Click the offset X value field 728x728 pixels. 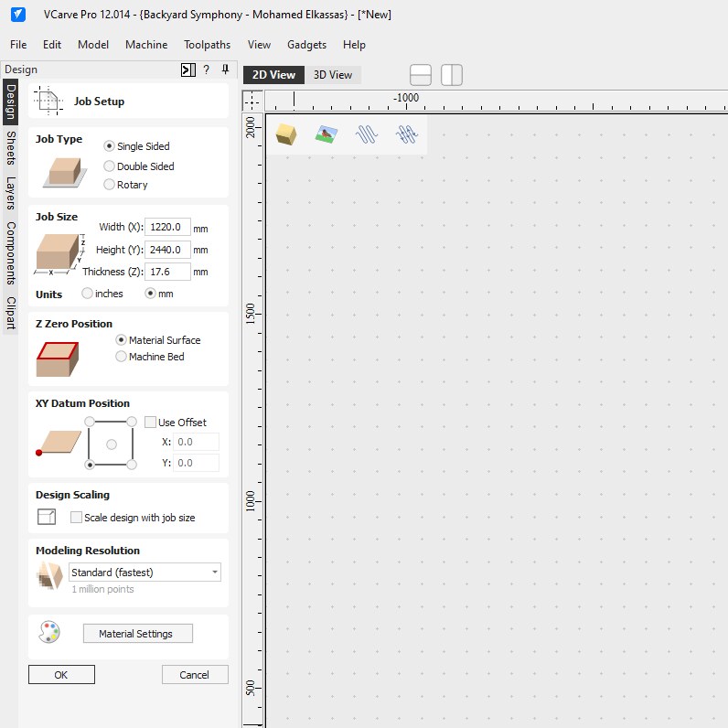(196, 442)
